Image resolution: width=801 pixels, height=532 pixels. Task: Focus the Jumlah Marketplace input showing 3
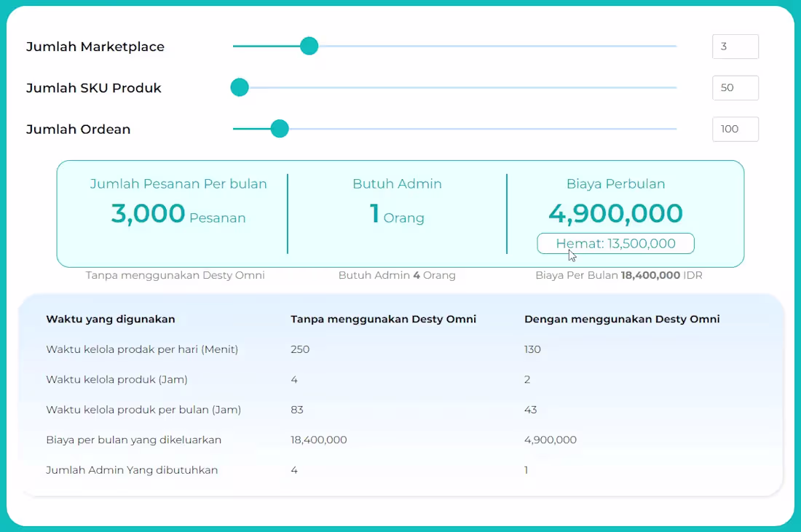[x=735, y=47]
